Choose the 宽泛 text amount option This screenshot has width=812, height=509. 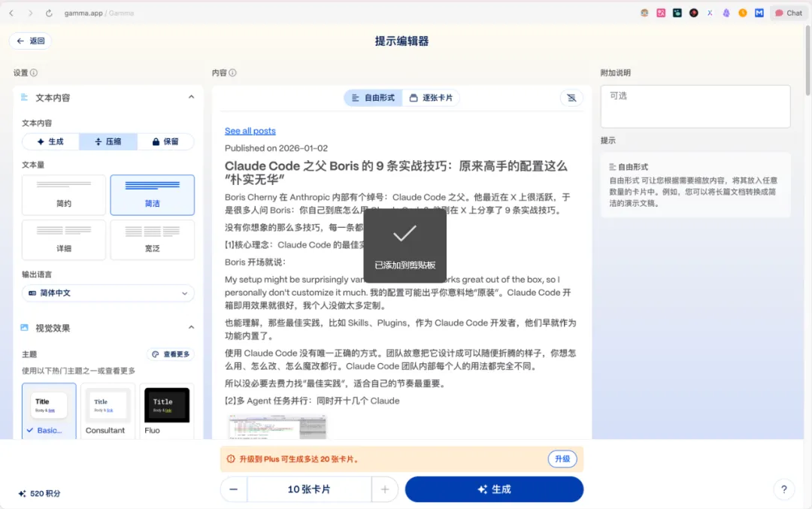coord(152,240)
